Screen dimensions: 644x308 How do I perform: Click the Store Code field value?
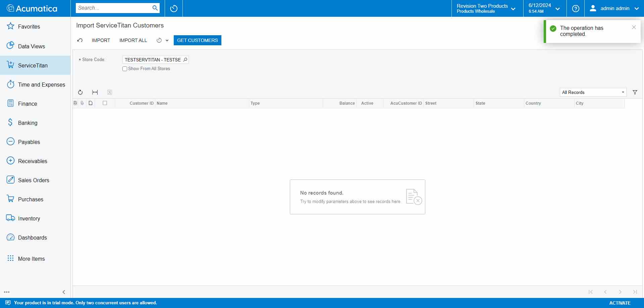point(153,60)
